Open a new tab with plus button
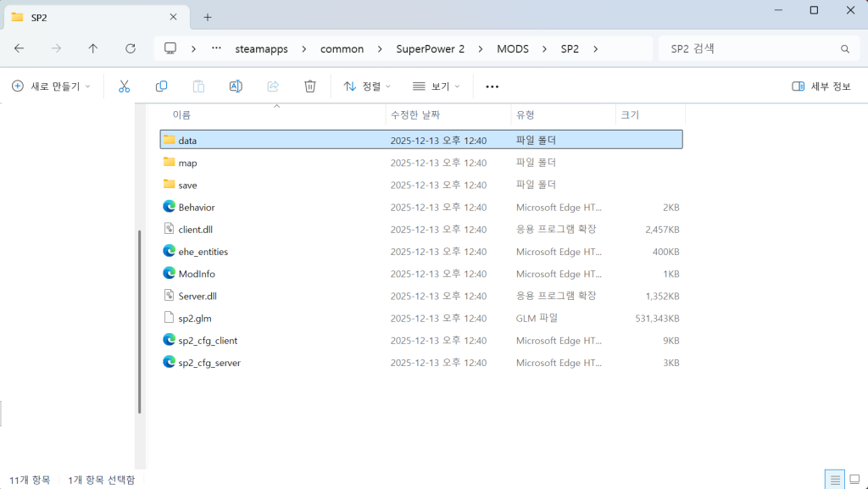The height and width of the screenshot is (489, 868). [x=208, y=17]
